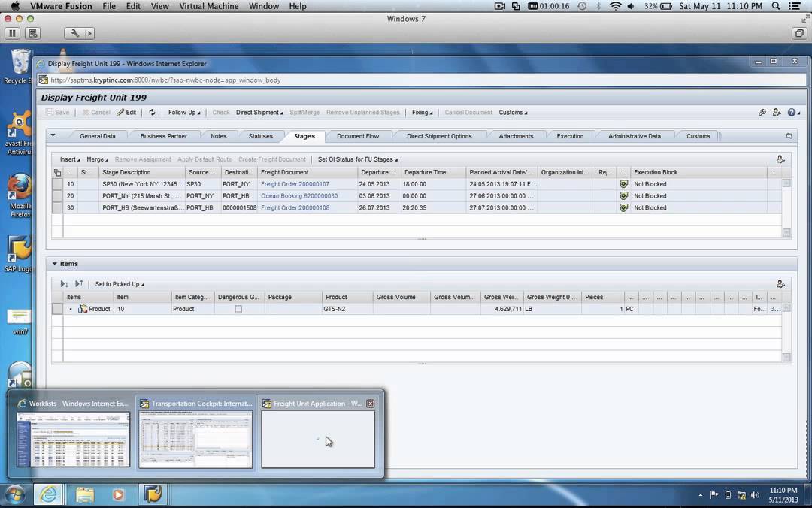Click tab list icon at tab strip end

[x=789, y=136]
